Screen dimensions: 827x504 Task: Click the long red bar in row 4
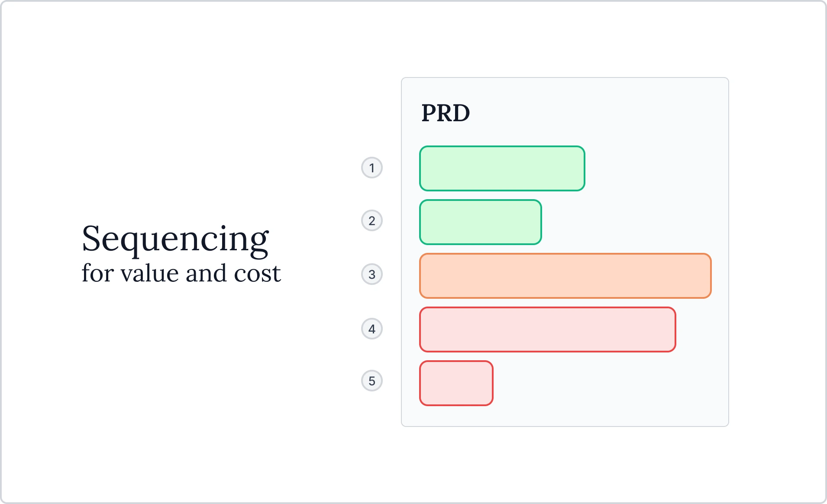(548, 330)
